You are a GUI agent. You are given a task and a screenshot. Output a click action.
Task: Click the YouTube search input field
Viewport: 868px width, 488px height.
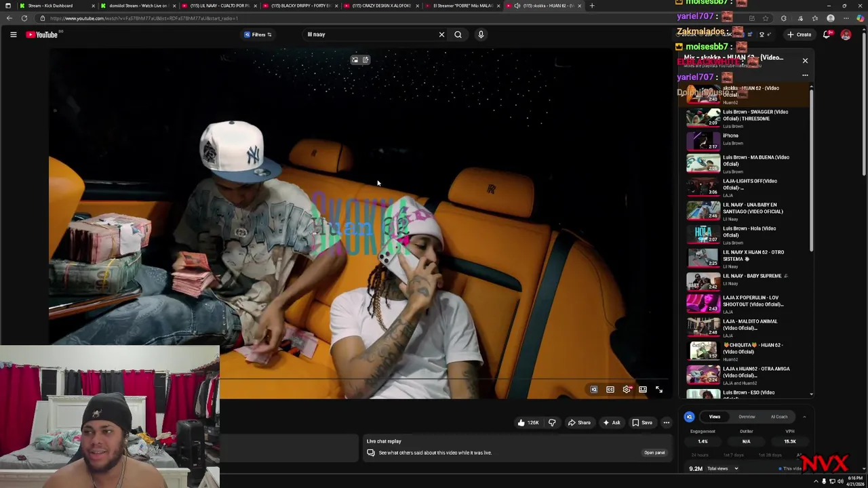[x=370, y=35]
